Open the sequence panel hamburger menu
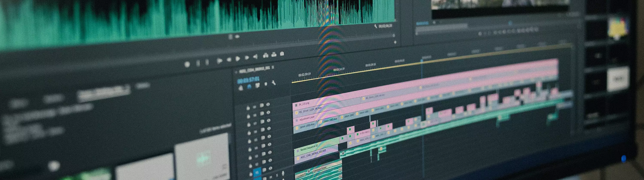The width and height of the screenshot is (644, 180). click(273, 67)
